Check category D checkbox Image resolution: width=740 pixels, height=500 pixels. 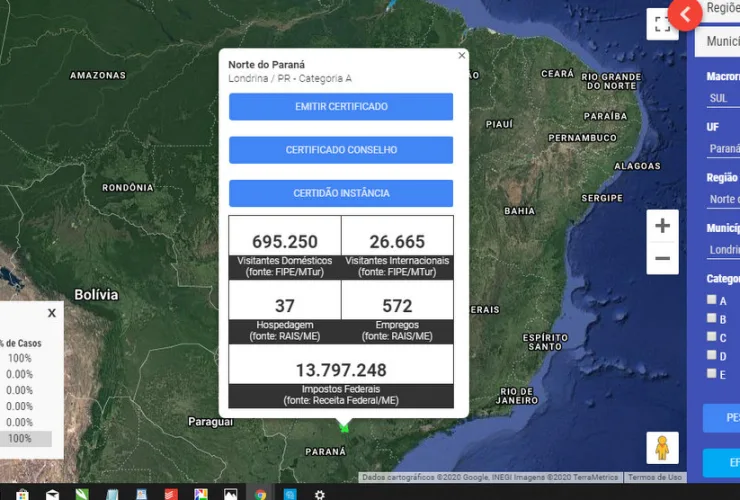tap(711, 355)
